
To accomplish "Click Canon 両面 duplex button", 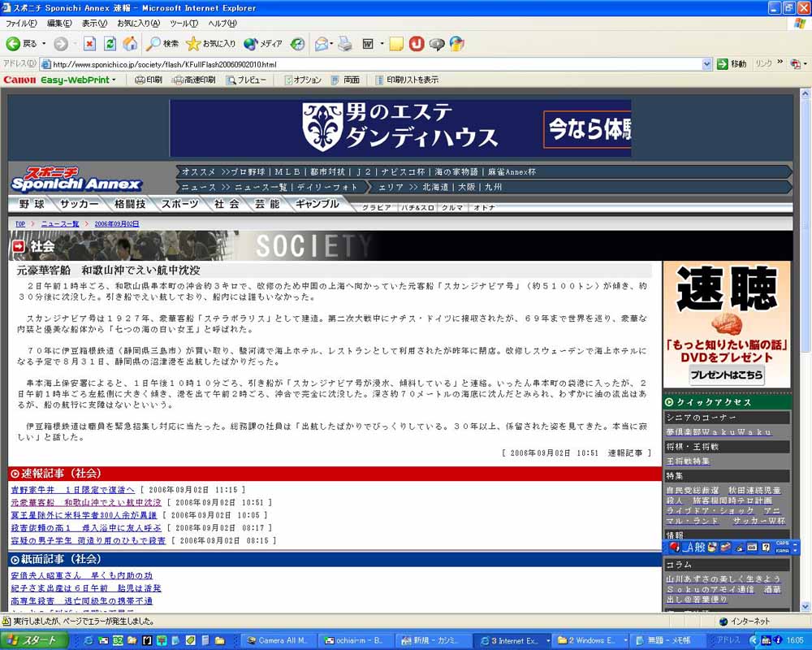I will coord(345,80).
